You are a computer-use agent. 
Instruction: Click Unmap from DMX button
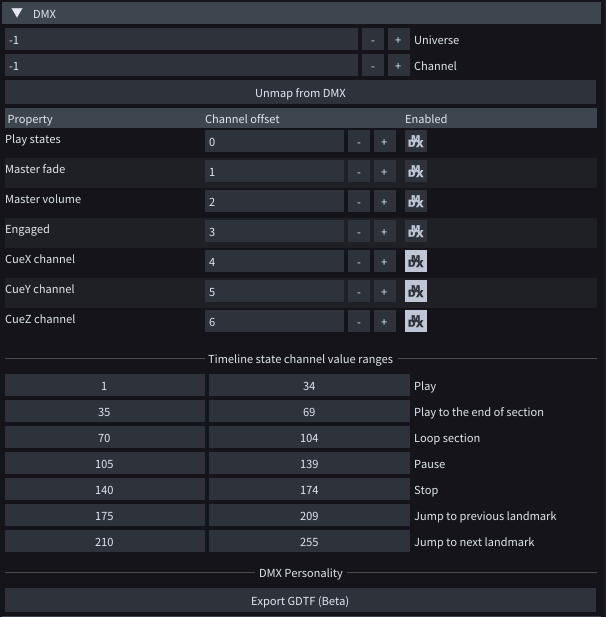(301, 93)
